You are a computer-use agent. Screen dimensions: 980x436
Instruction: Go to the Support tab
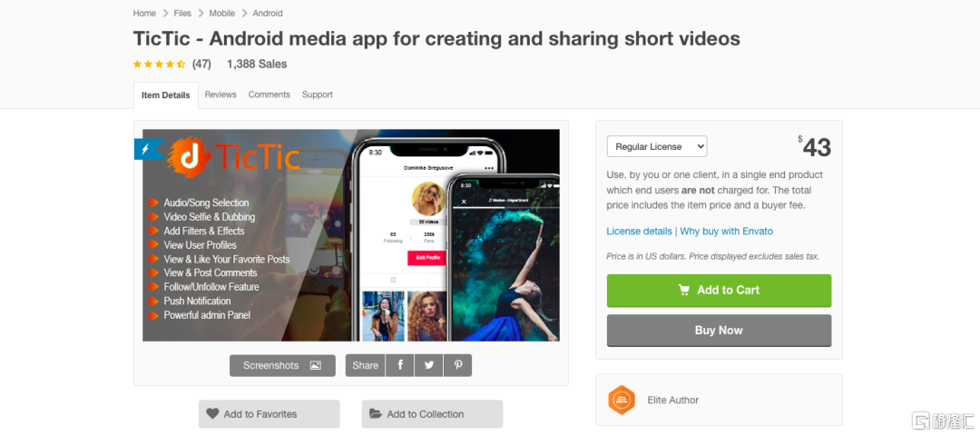pyautogui.click(x=318, y=94)
